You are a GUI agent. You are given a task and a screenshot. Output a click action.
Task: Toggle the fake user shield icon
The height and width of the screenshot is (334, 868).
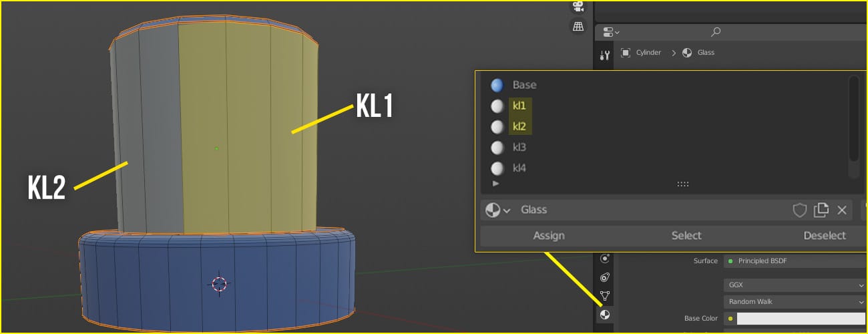pyautogui.click(x=800, y=210)
